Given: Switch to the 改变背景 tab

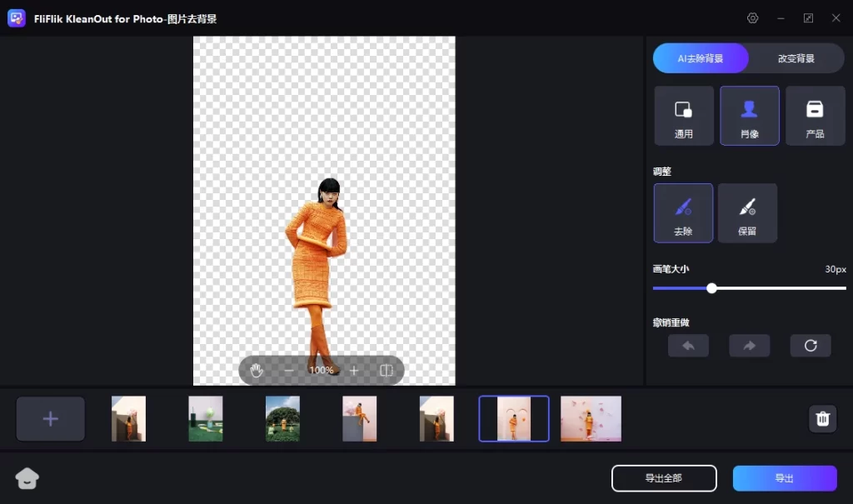Looking at the screenshot, I should click(796, 59).
